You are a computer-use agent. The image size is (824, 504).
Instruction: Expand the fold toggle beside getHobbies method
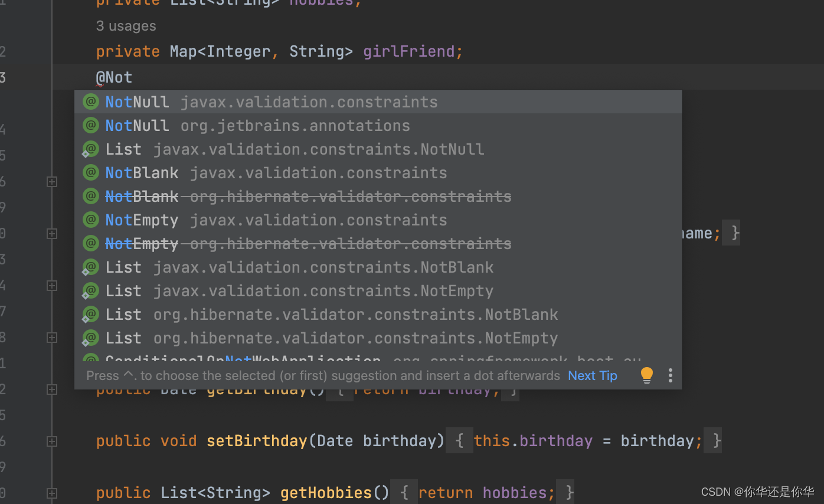click(x=52, y=493)
